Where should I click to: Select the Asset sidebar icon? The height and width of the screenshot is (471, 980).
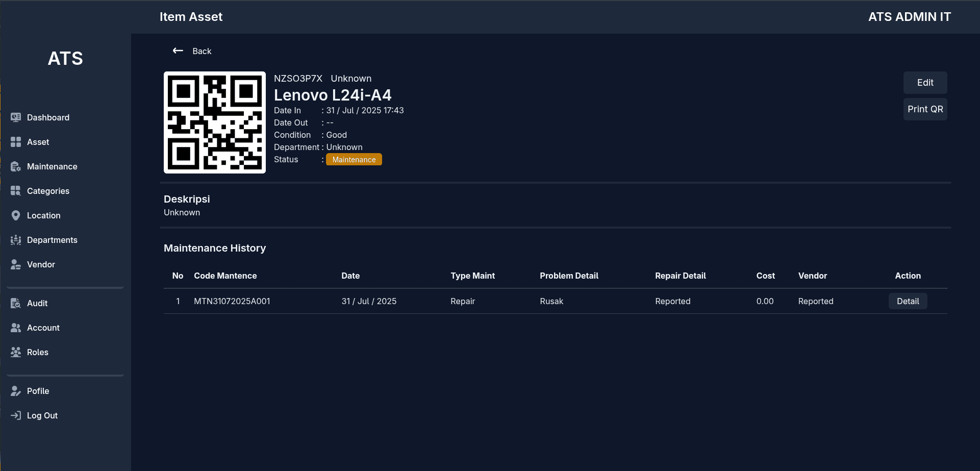[16, 142]
